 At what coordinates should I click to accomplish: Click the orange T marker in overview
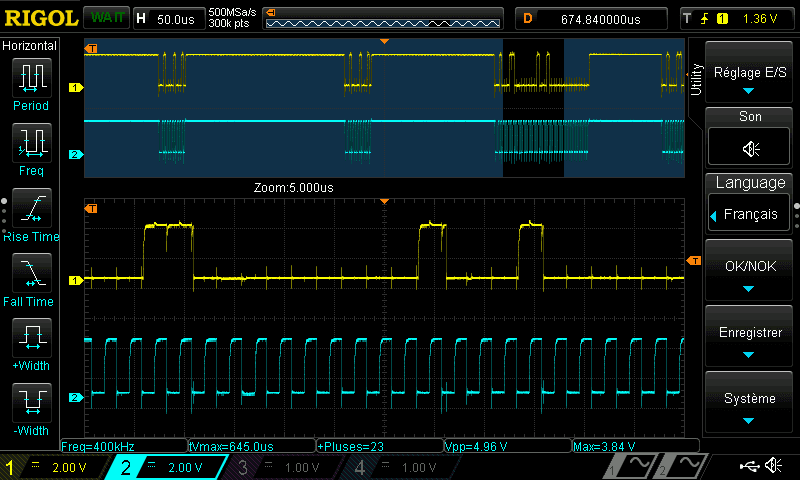point(91,48)
